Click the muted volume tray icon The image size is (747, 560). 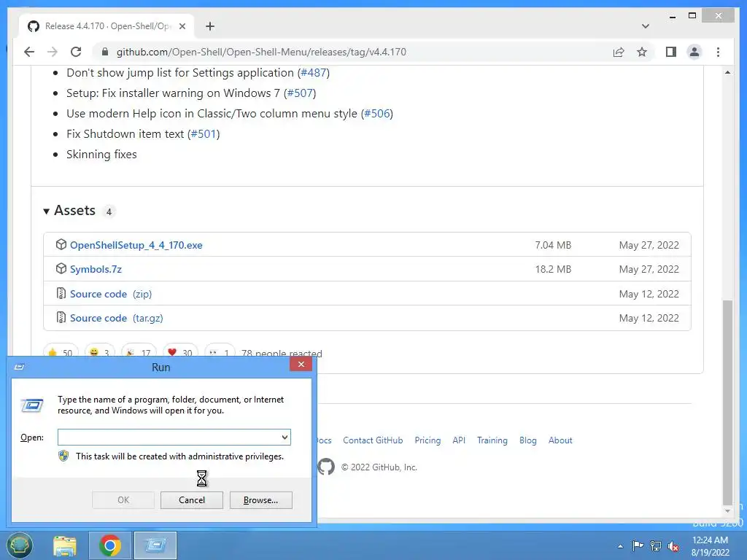pyautogui.click(x=673, y=546)
